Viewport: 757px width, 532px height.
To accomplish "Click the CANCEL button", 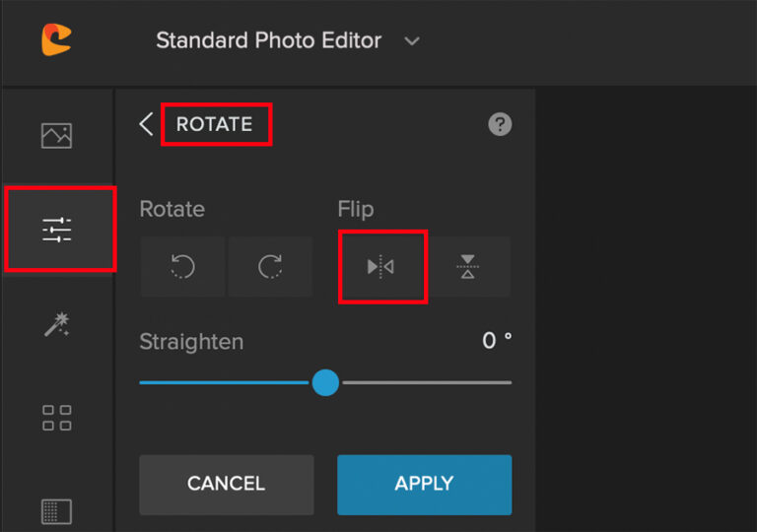I will point(227,484).
